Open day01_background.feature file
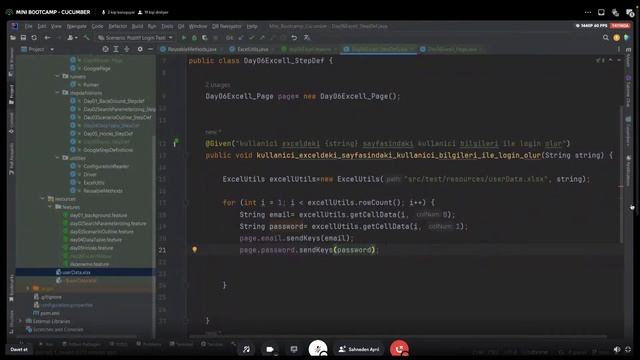Image resolution: width=640 pixels, height=360 pixels. 98,216
